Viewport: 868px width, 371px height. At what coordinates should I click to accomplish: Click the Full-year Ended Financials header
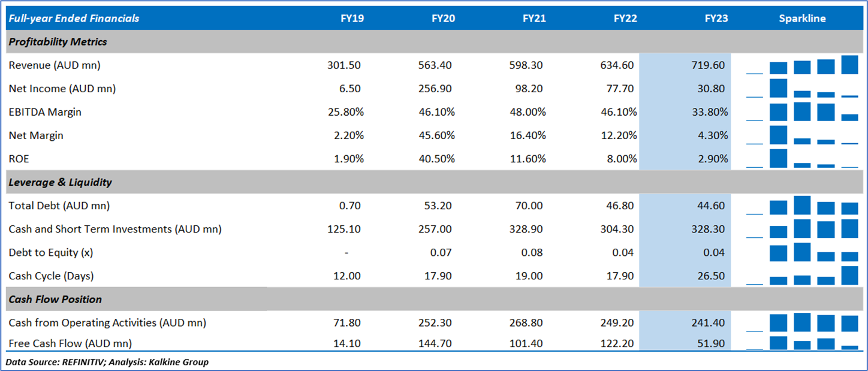pyautogui.click(x=74, y=19)
